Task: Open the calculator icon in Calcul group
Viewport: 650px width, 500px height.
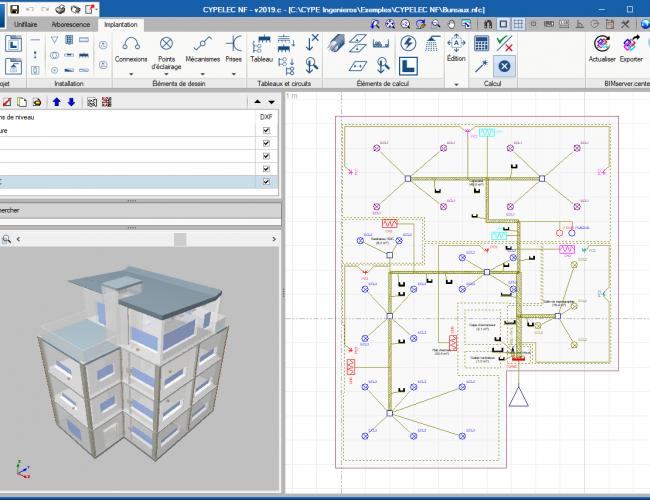Action: coord(482,43)
